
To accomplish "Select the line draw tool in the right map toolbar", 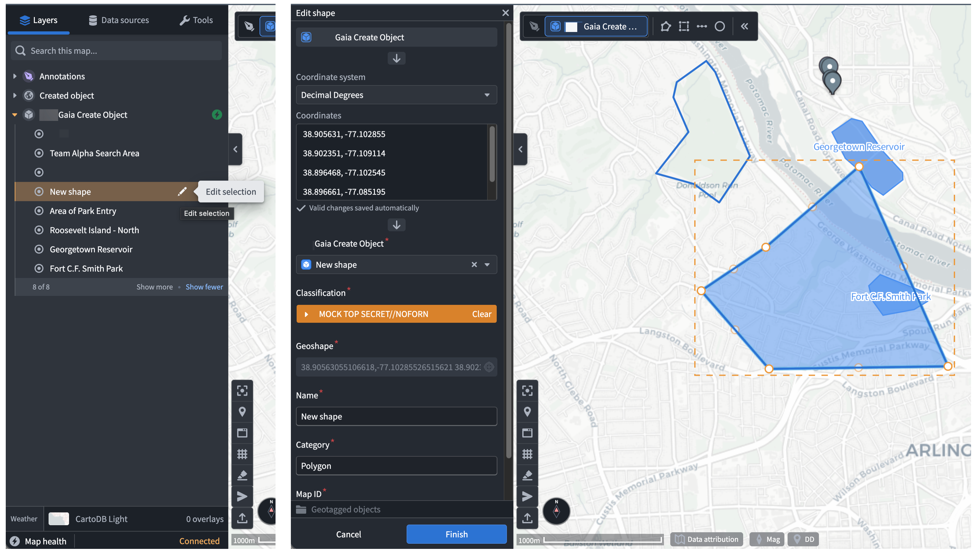I will click(702, 26).
